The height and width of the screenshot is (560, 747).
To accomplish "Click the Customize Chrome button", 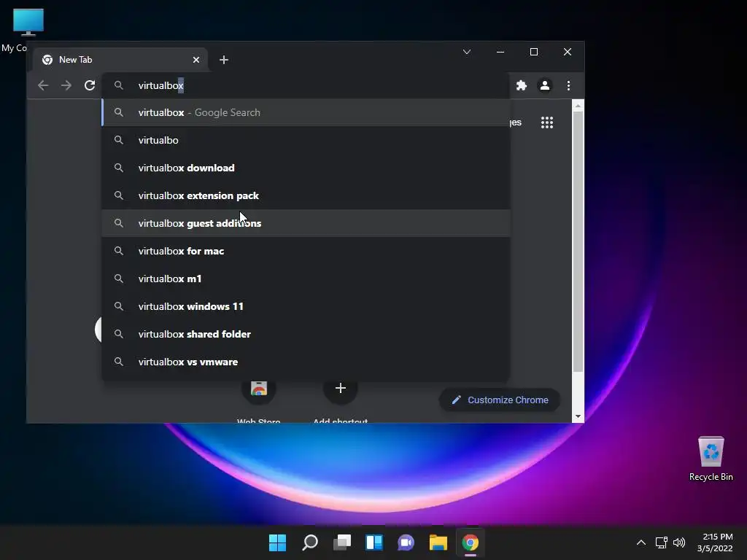I will point(499,400).
